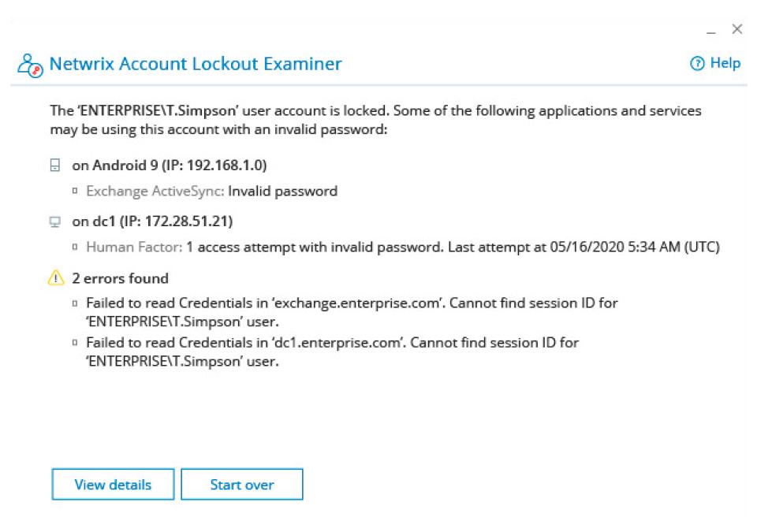The height and width of the screenshot is (532, 757).
Task: Click the Help question mark icon
Action: (x=697, y=63)
